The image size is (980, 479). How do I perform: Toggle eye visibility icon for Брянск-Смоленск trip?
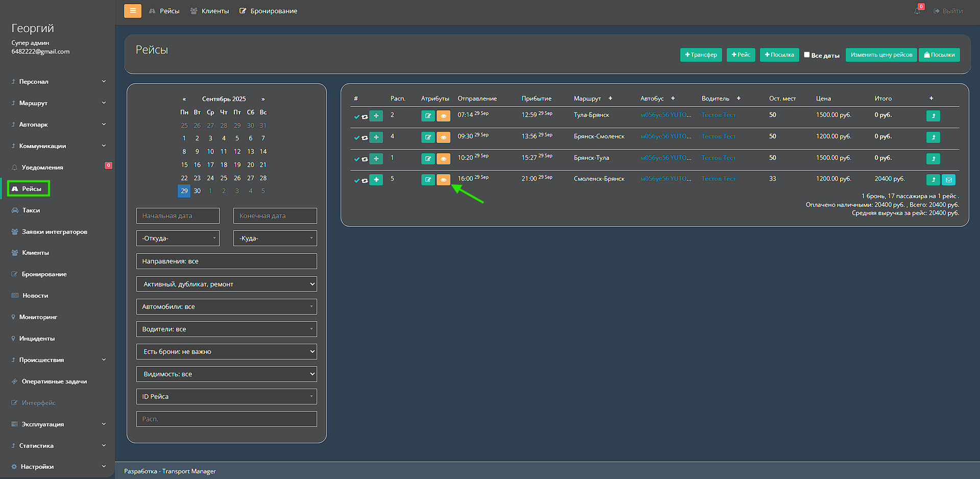443,137
